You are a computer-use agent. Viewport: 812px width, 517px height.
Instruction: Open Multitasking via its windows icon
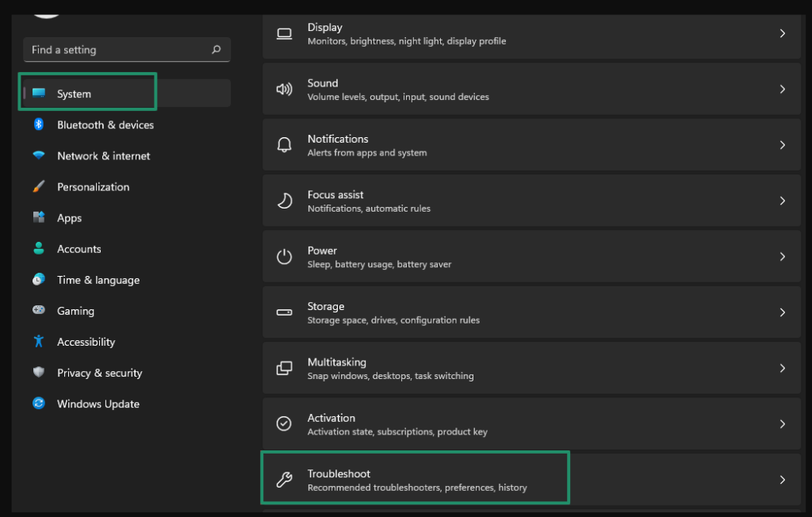click(285, 368)
